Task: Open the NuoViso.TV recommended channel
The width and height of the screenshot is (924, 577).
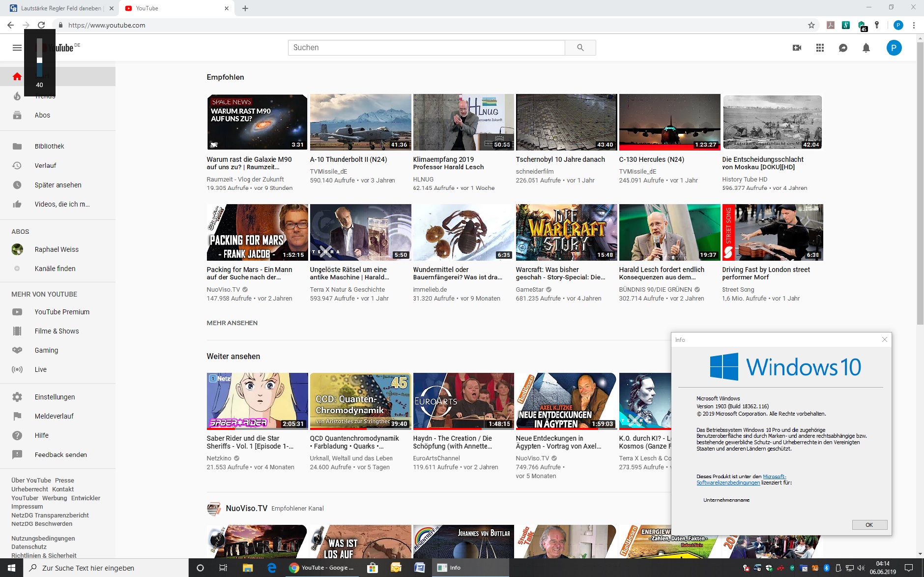Action: point(246,508)
